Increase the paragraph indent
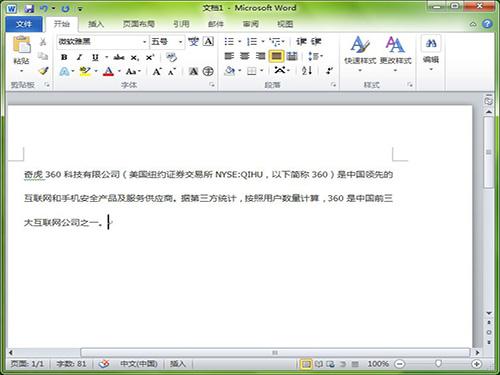This screenshot has height=375, width=500. [x=316, y=41]
